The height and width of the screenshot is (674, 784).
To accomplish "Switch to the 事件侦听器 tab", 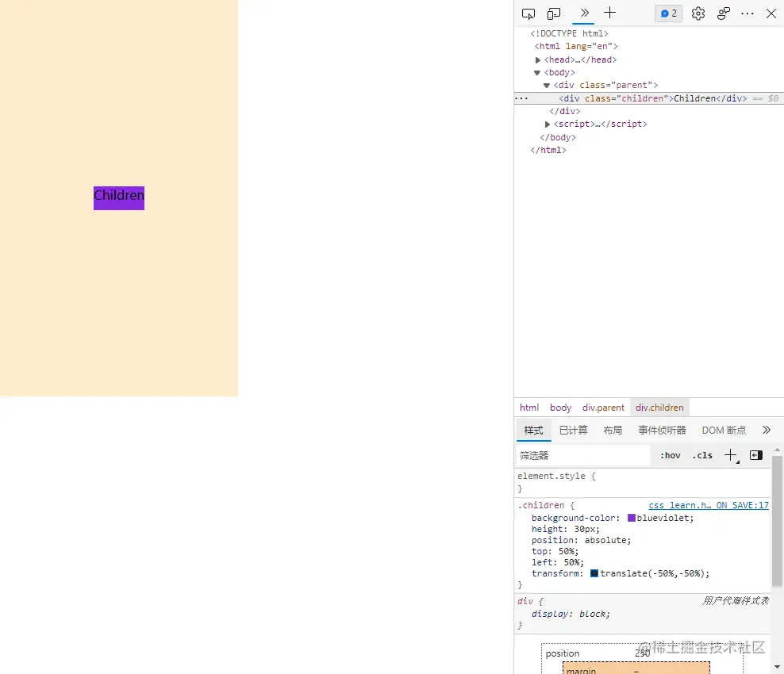I will 662,431.
